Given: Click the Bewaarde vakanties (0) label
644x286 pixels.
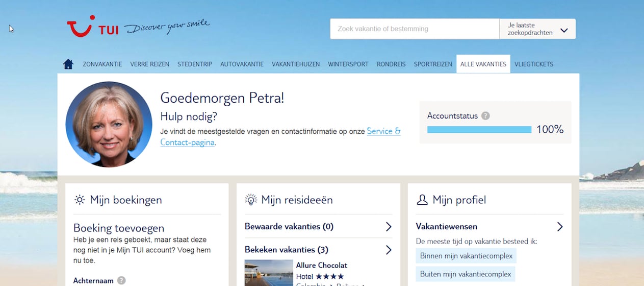Looking at the screenshot, I should point(289,227).
